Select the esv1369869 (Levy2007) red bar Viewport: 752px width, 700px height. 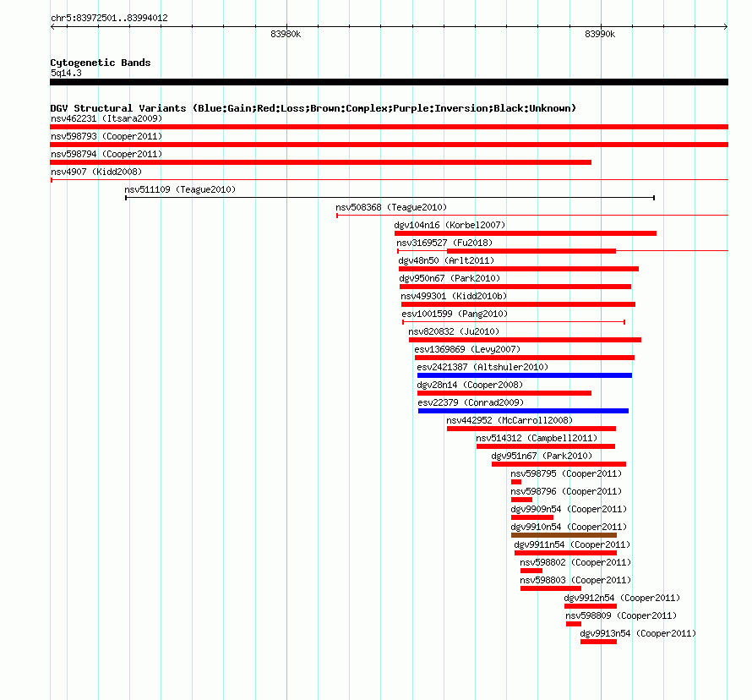(525, 358)
